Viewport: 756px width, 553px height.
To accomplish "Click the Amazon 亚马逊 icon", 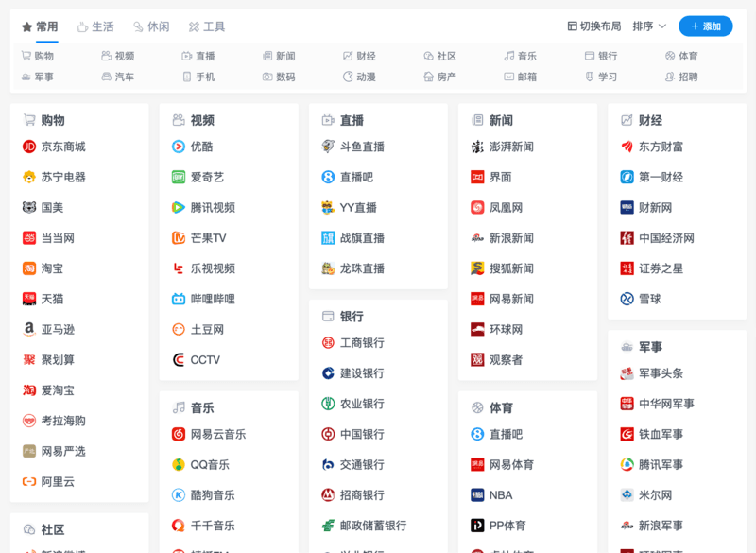I will tap(29, 329).
